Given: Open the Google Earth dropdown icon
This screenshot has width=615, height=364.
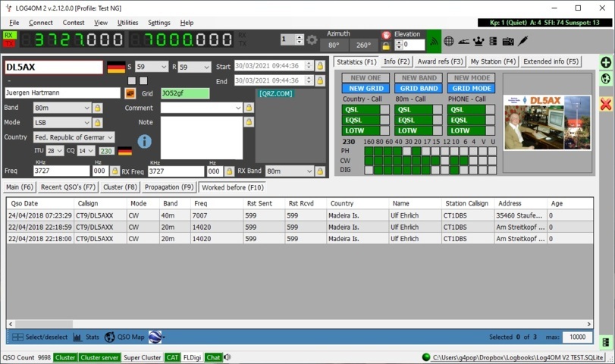Looking at the screenshot, I should (x=156, y=337).
